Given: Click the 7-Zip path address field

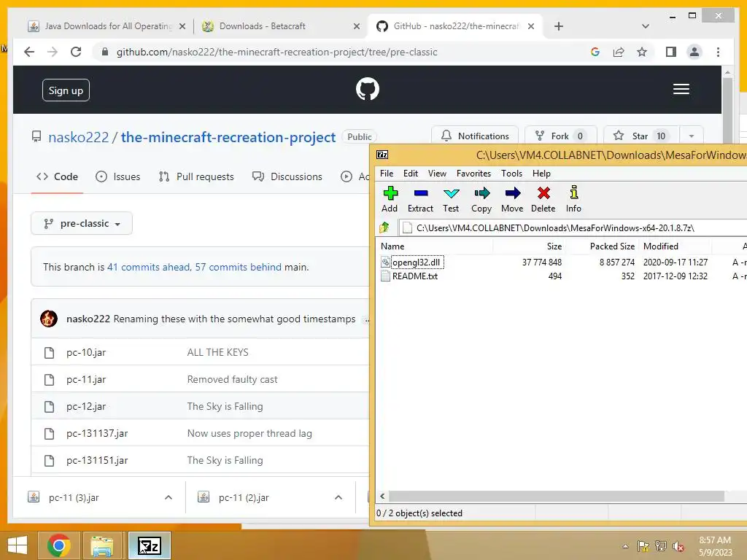Looking at the screenshot, I should [x=573, y=227].
